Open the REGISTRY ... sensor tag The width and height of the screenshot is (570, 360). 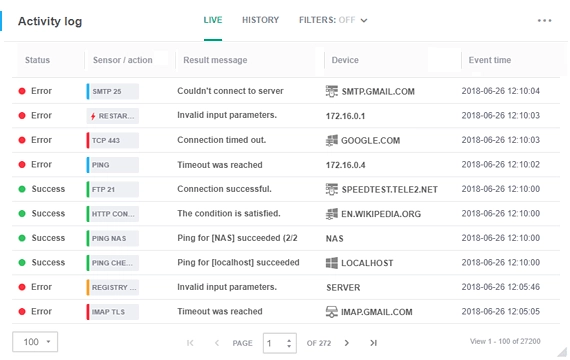tap(113, 287)
